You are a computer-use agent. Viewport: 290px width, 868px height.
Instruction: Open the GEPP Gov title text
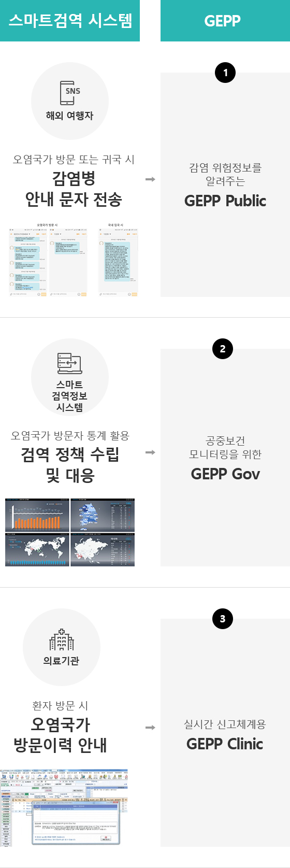[x=225, y=474]
